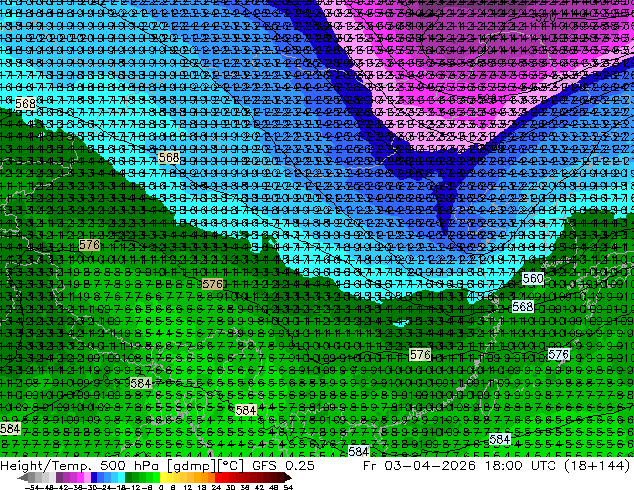Select the [°C] unit label

(x=230, y=466)
